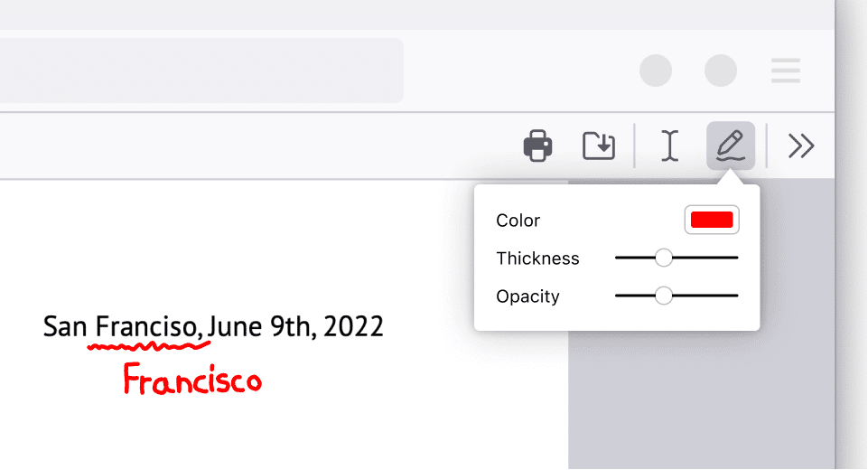
Task: Click the left round toolbar button
Action: pyautogui.click(x=656, y=70)
